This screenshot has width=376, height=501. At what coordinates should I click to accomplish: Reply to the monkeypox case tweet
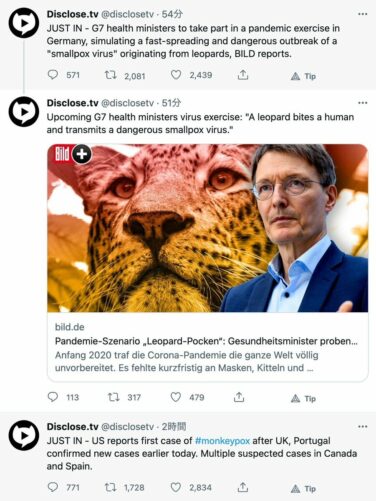click(53, 487)
